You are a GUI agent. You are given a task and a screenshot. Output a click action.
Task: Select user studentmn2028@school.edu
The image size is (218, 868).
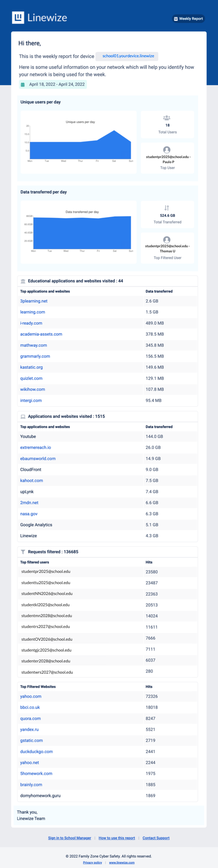[47, 616]
